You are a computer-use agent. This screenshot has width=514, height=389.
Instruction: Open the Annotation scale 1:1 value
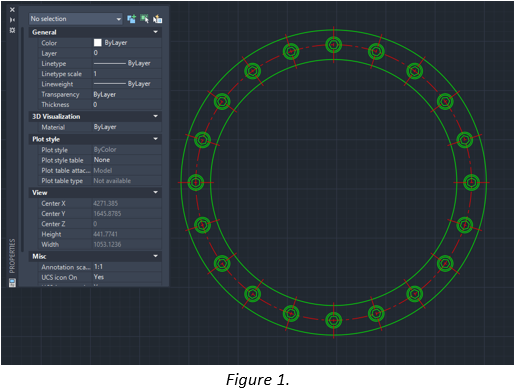[x=127, y=267]
